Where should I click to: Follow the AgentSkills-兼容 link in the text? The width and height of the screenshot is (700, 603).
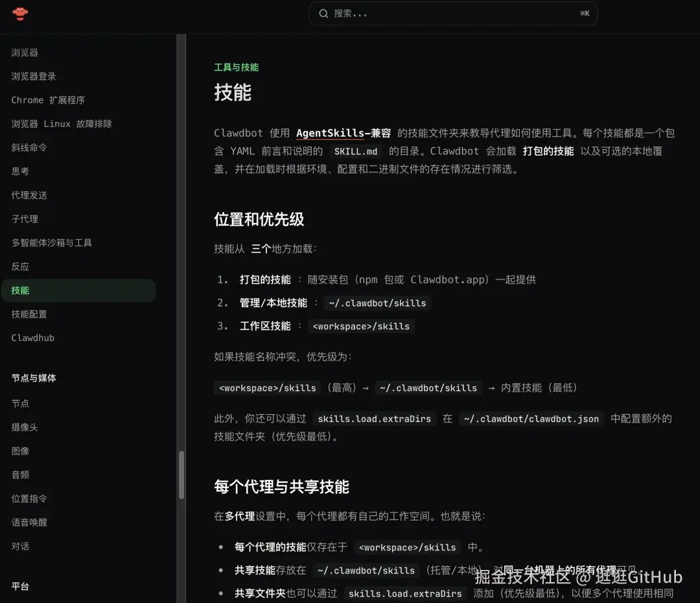point(342,133)
